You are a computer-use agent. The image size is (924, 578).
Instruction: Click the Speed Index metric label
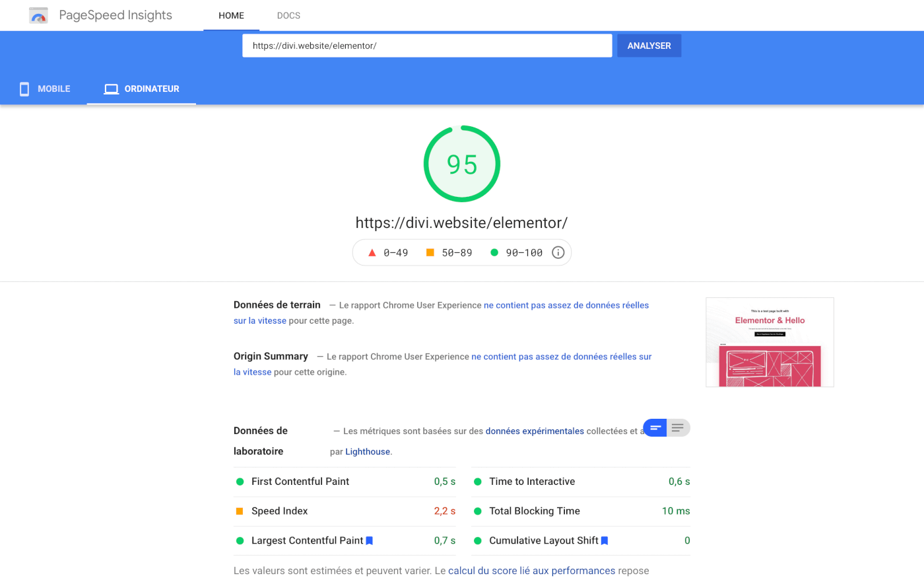pos(279,511)
